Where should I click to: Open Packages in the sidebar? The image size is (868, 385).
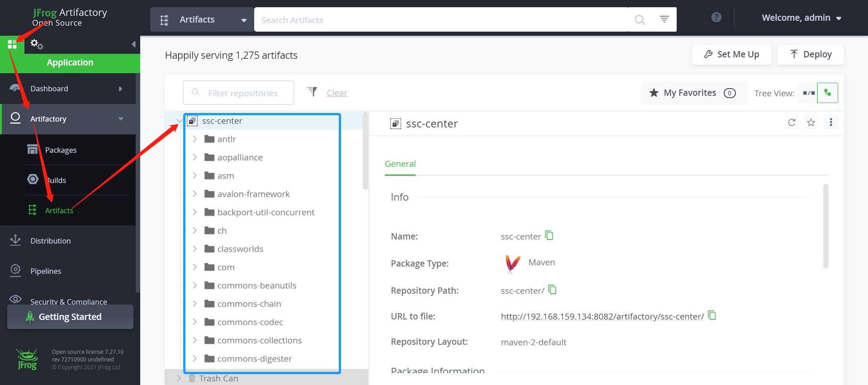point(61,150)
